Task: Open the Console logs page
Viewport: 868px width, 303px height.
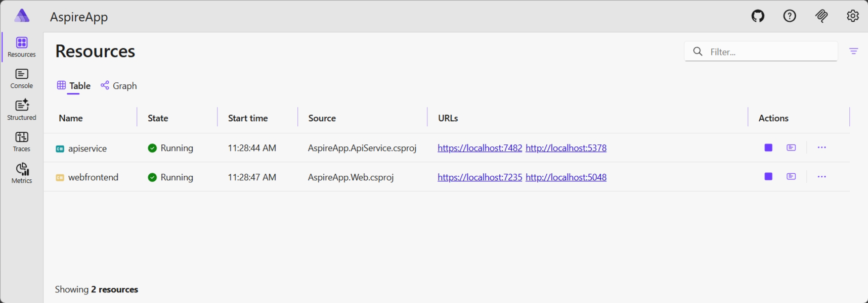Action: (22, 79)
